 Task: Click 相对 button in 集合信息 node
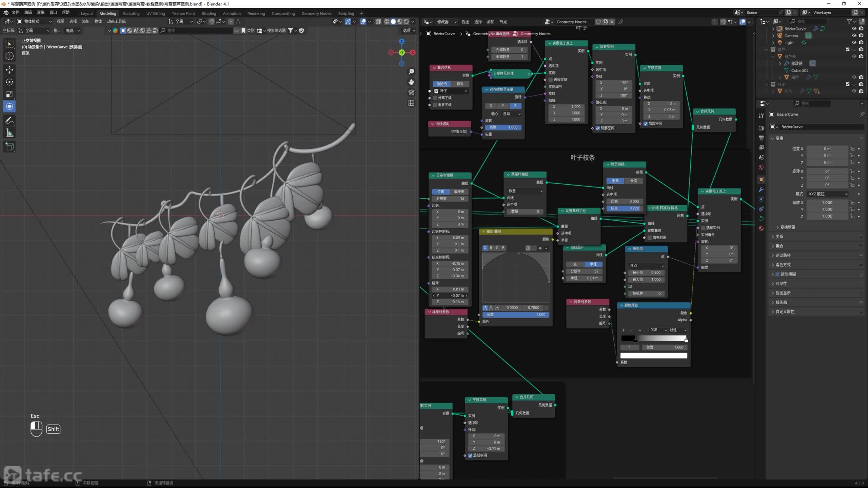coord(460,84)
